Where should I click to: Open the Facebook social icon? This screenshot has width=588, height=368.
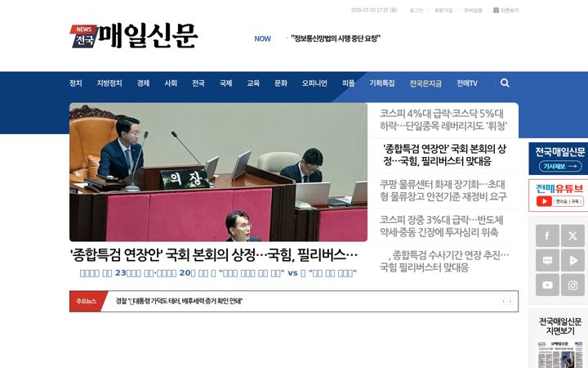[547, 236]
